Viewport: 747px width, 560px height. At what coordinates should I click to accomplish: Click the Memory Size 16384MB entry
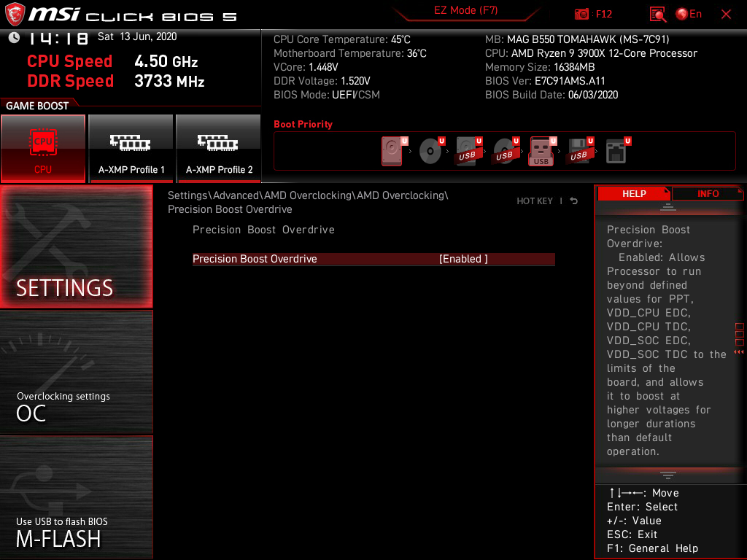coord(540,67)
